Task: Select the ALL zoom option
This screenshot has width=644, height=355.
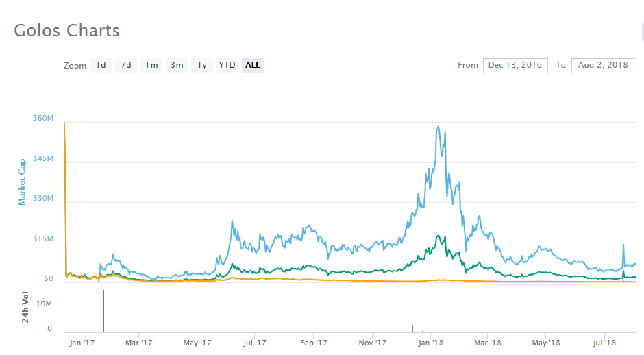Action: coord(253,65)
